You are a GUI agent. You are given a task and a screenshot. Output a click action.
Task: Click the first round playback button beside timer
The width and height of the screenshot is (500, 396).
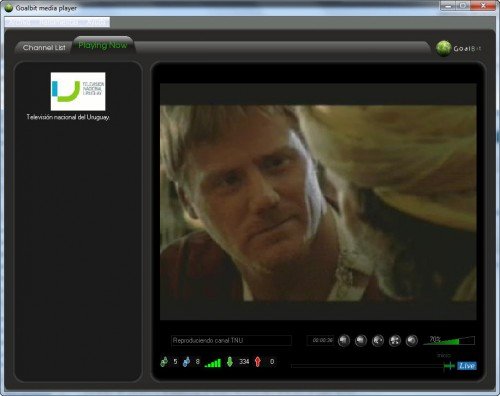click(x=344, y=340)
